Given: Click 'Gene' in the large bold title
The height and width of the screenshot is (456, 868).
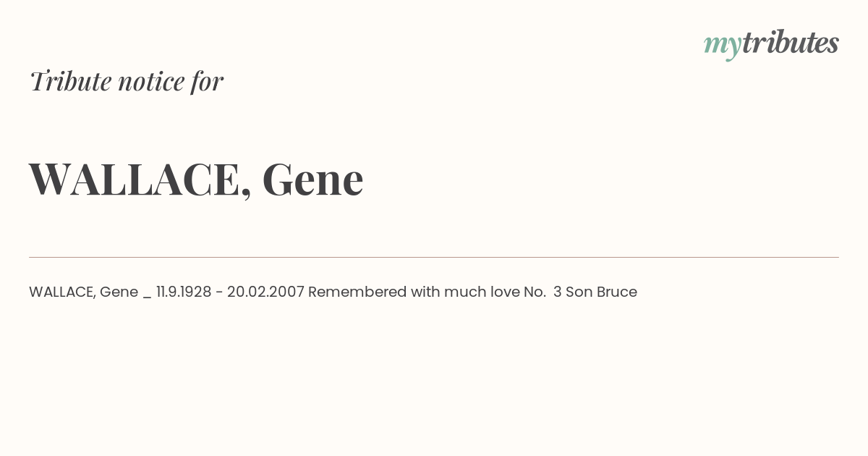Looking at the screenshot, I should pos(312,179).
